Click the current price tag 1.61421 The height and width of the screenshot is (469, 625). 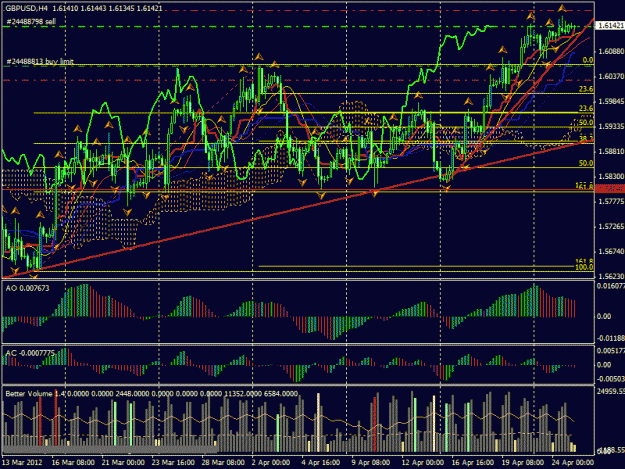tap(610, 26)
